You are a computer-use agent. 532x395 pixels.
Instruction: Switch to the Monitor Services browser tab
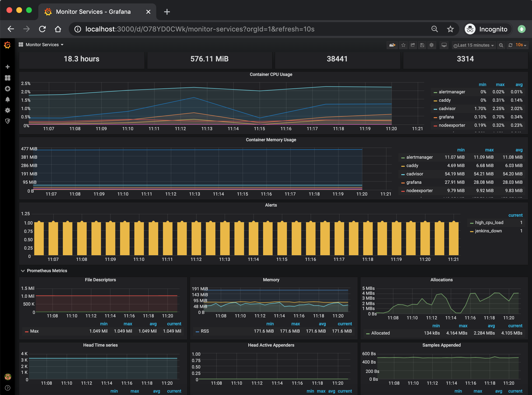pos(93,12)
